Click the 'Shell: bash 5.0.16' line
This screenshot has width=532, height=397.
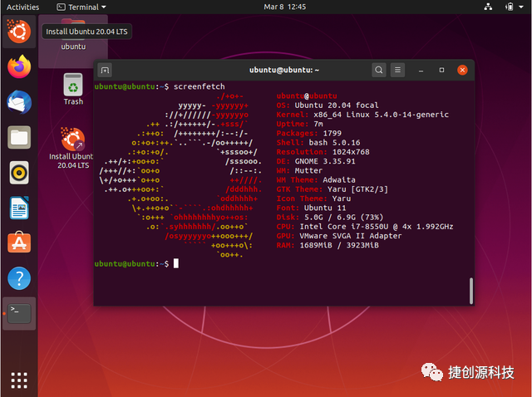(318, 142)
